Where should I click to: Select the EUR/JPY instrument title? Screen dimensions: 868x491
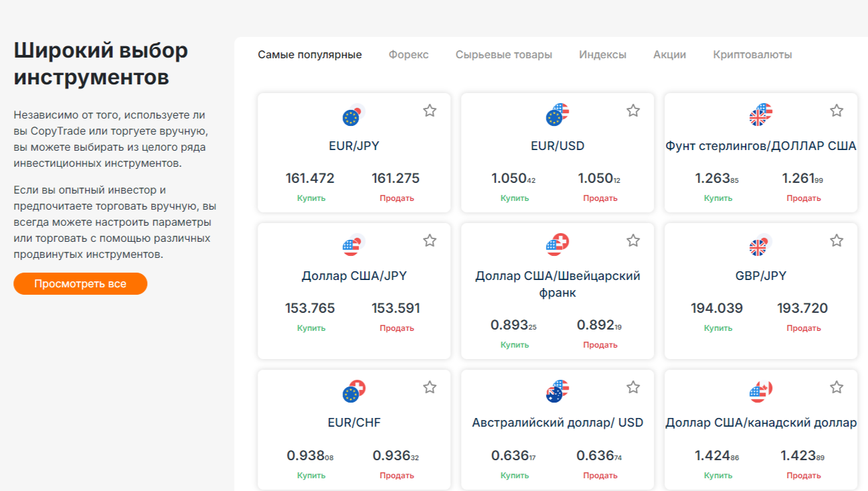(354, 146)
